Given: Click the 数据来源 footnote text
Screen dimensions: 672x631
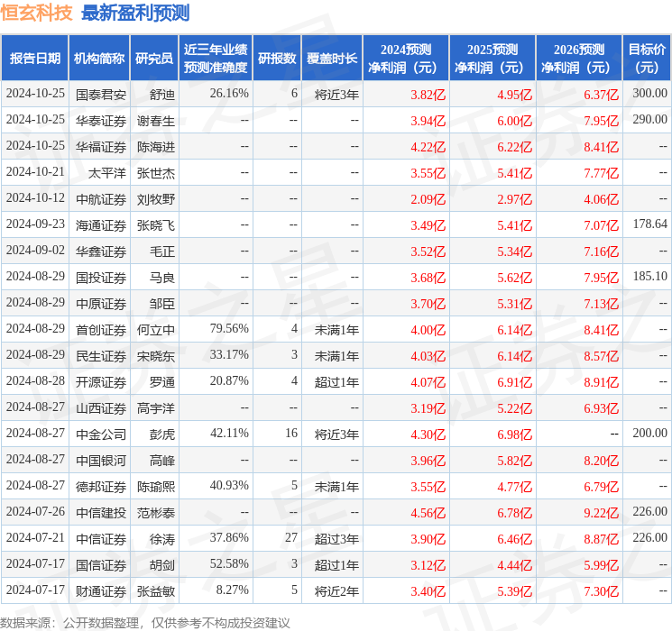Looking at the screenshot, I should point(145,622).
